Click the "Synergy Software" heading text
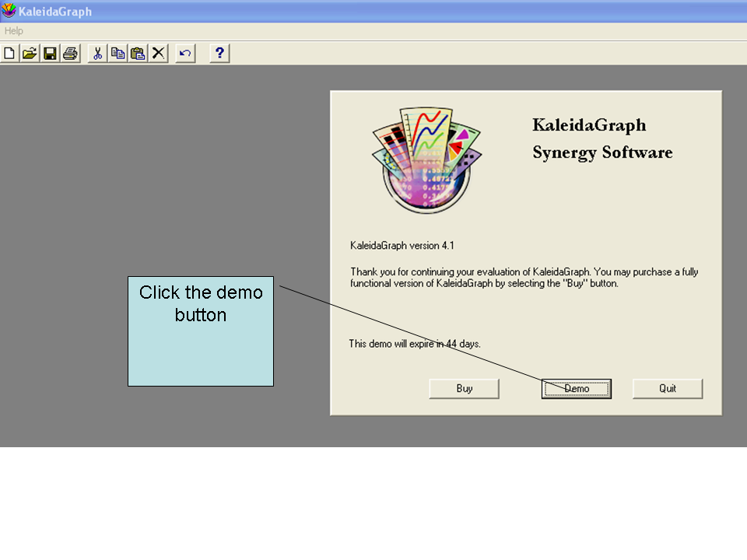 point(602,152)
